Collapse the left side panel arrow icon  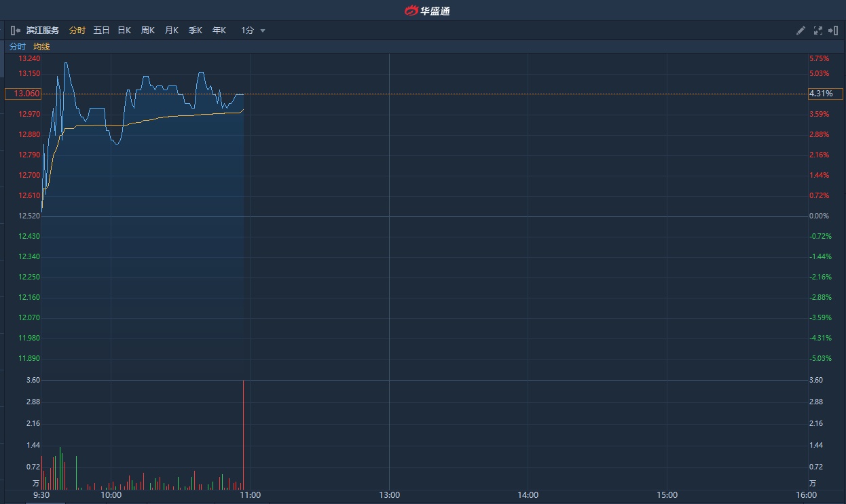15,31
